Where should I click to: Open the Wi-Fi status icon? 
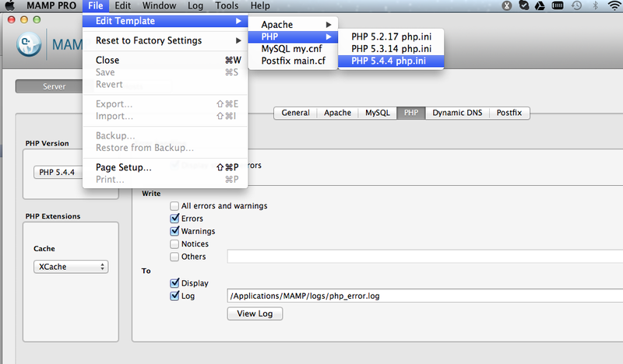[x=614, y=5]
